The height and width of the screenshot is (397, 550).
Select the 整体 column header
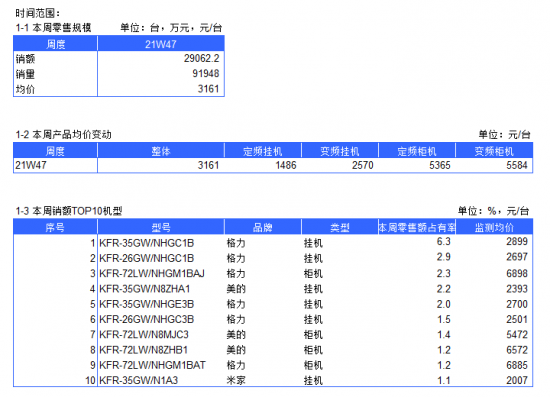tap(161, 151)
